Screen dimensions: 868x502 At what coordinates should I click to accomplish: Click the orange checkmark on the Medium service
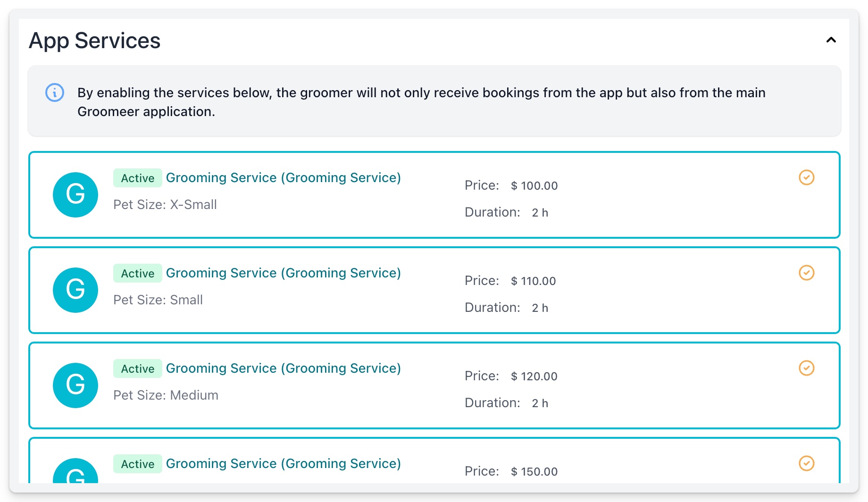(807, 368)
